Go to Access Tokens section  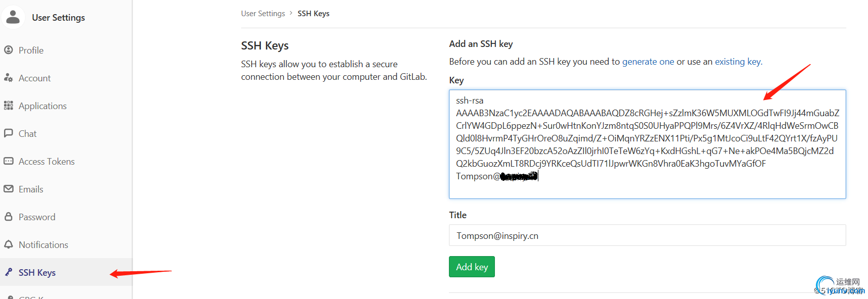click(47, 162)
